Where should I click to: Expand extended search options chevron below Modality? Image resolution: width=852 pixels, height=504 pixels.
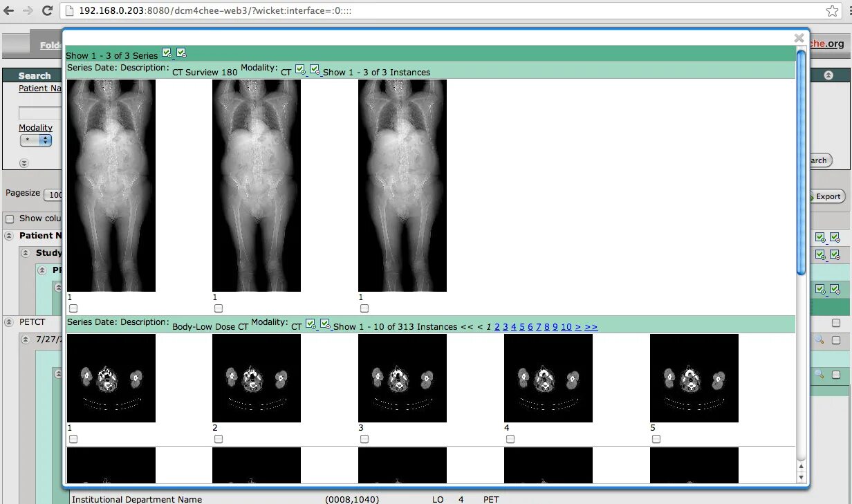(x=24, y=163)
